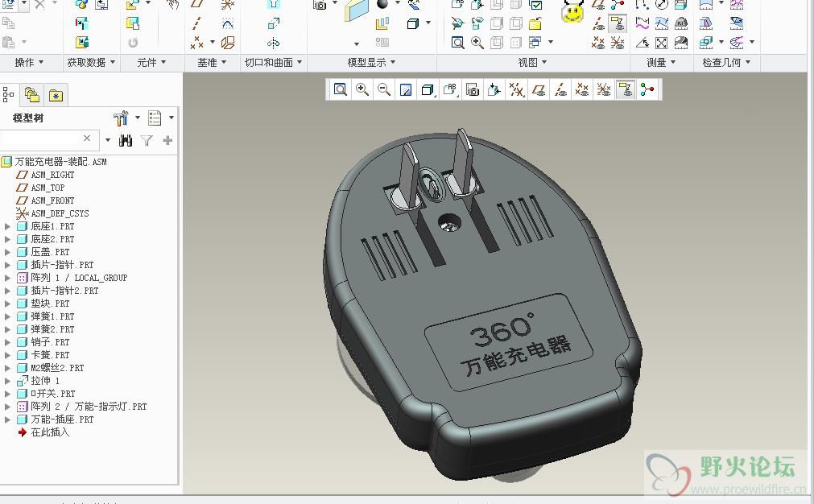814x504 pixels.
Task: Click the datum axis icon
Action: pyautogui.click(x=196, y=23)
